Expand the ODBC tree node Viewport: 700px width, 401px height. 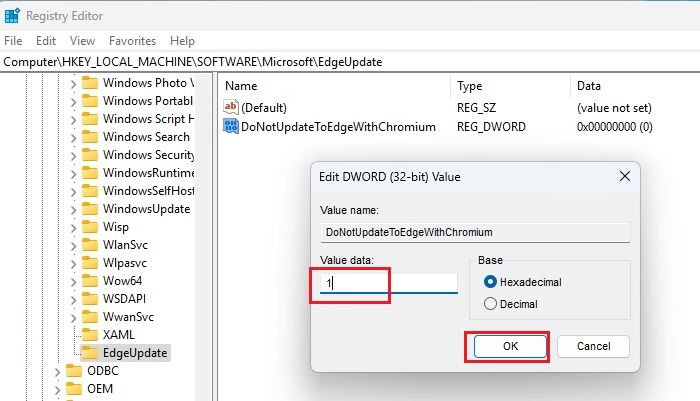click(57, 372)
